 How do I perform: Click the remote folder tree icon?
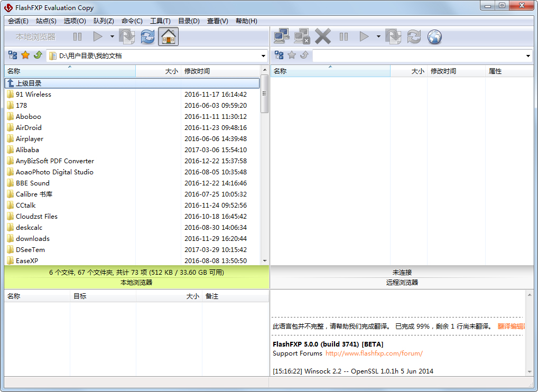279,55
